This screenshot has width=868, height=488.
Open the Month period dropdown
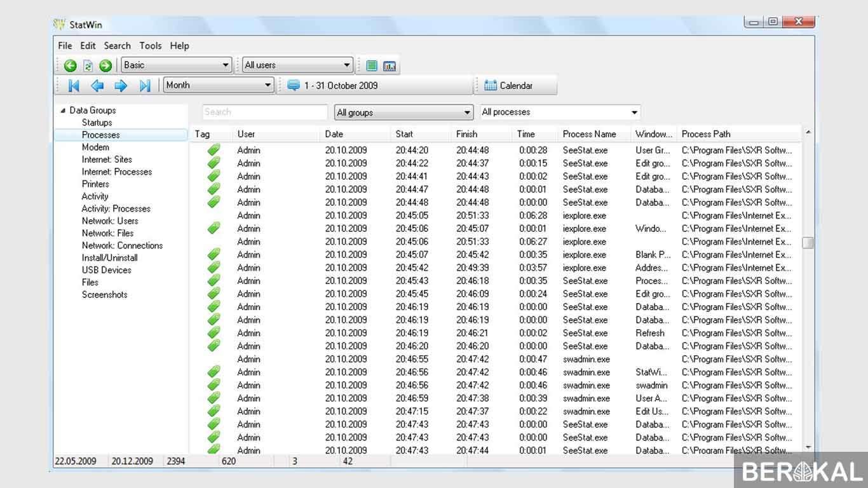(x=219, y=85)
